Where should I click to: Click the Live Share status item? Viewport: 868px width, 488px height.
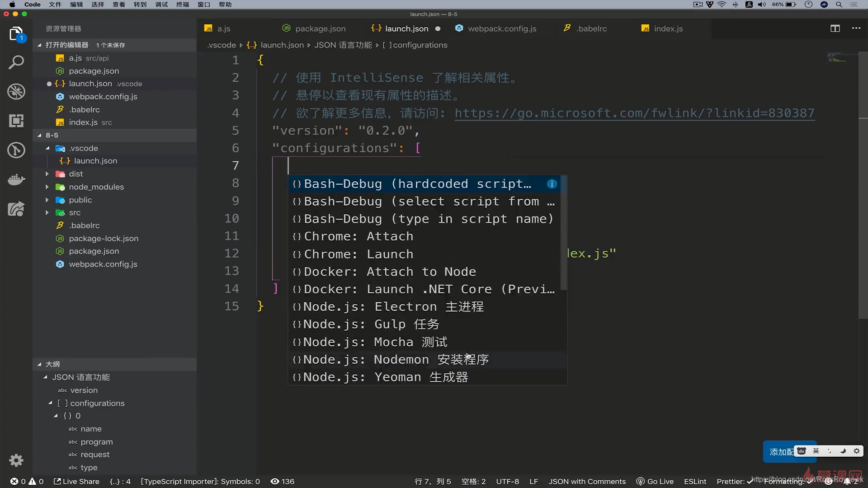tap(76, 482)
